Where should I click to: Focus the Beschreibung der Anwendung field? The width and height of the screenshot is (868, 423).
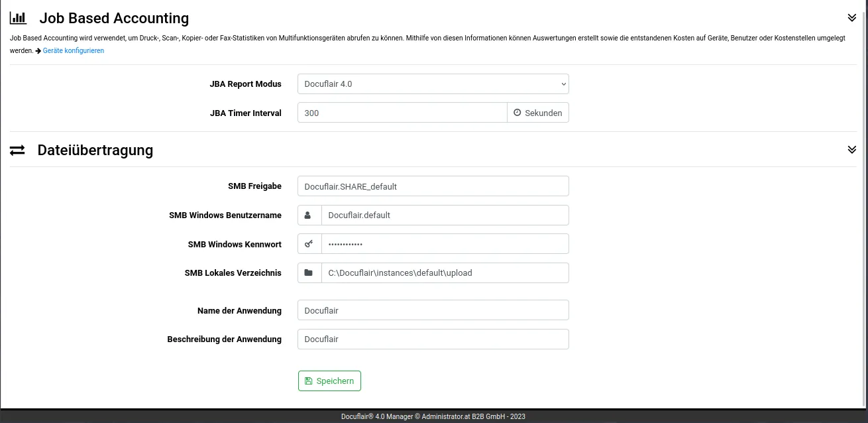click(x=433, y=339)
